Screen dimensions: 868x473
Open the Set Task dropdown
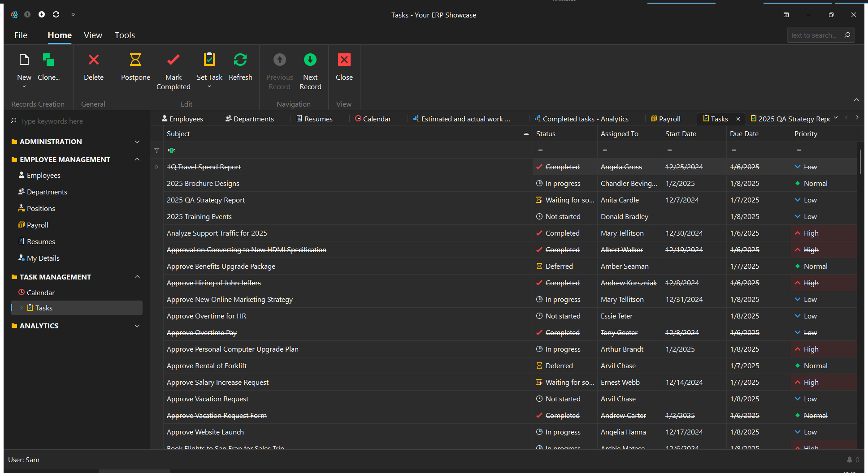[x=209, y=86]
